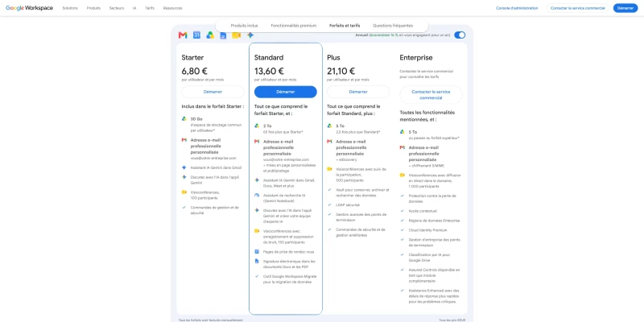The image size is (644, 322).
Task: Select the Forfaits et tarifs tab
Action: pyautogui.click(x=345, y=26)
